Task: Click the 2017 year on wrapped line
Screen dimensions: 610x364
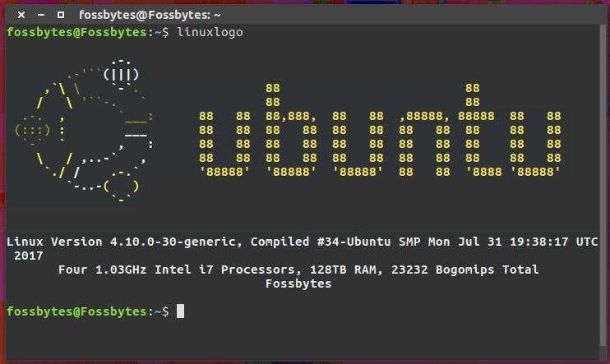Action: pyautogui.click(x=30, y=256)
